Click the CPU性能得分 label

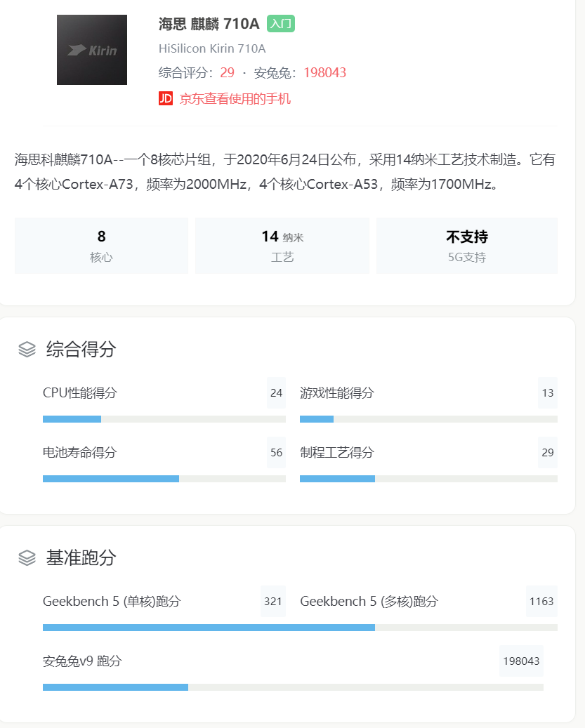pos(80,393)
